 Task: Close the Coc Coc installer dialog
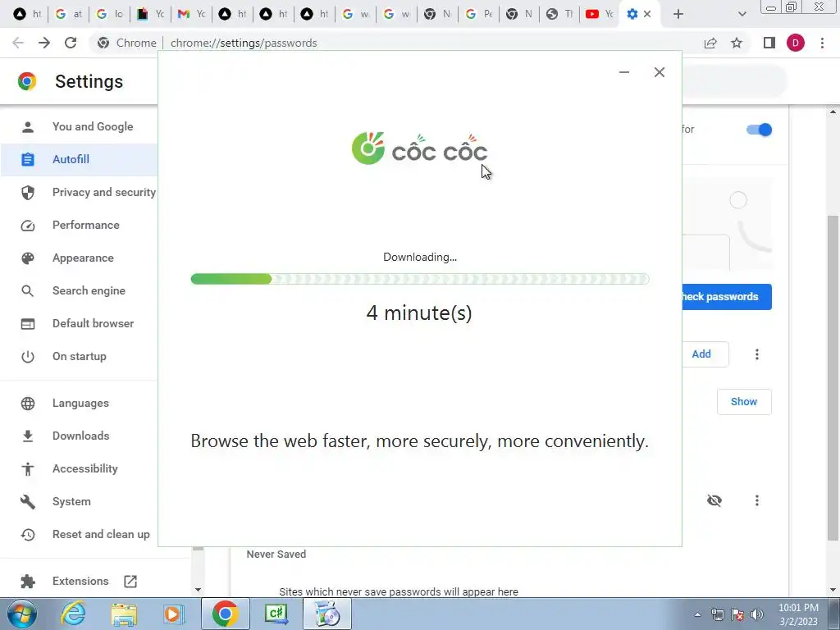(x=660, y=72)
